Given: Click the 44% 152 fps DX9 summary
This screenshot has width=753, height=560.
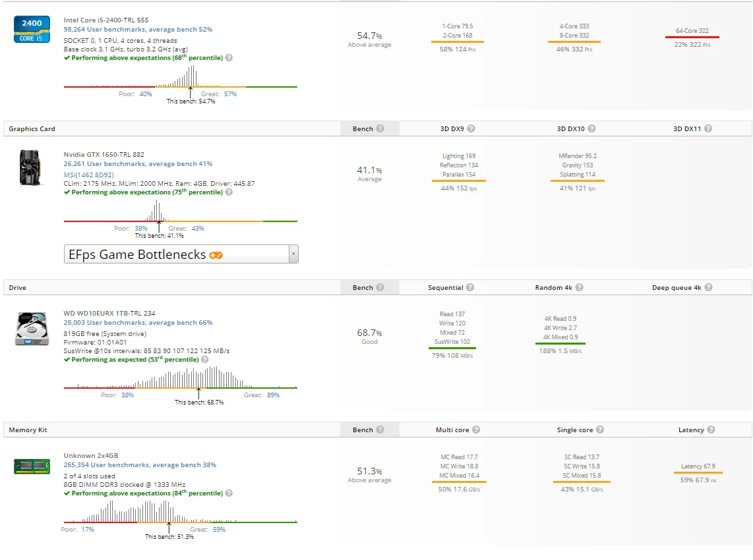Looking at the screenshot, I should click(x=459, y=188).
